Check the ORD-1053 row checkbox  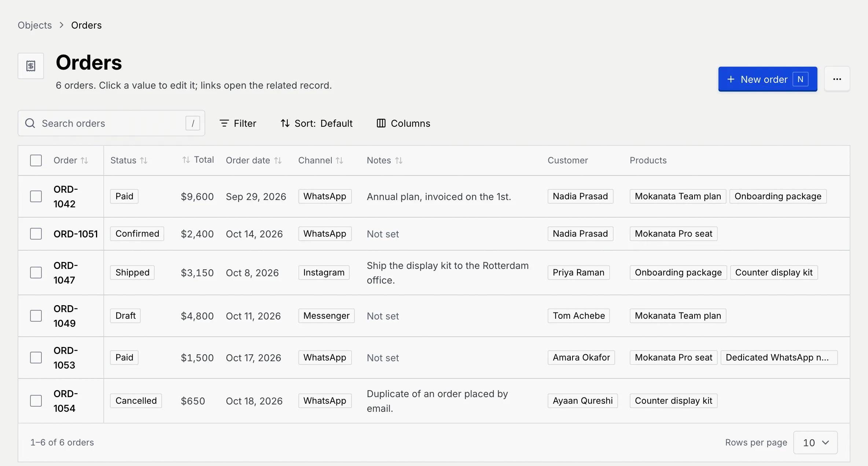pos(36,358)
